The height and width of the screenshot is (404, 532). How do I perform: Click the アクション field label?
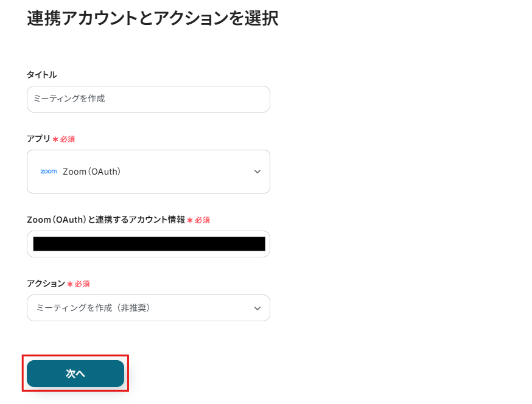coord(46,284)
